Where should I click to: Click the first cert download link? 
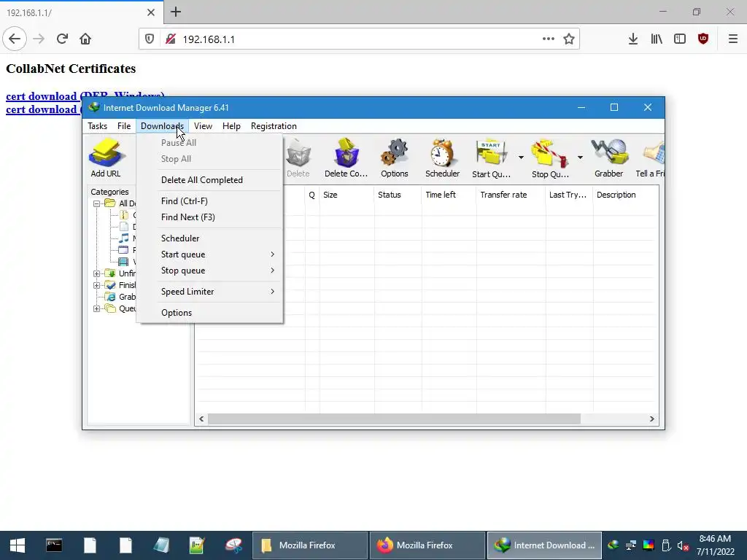click(43, 96)
